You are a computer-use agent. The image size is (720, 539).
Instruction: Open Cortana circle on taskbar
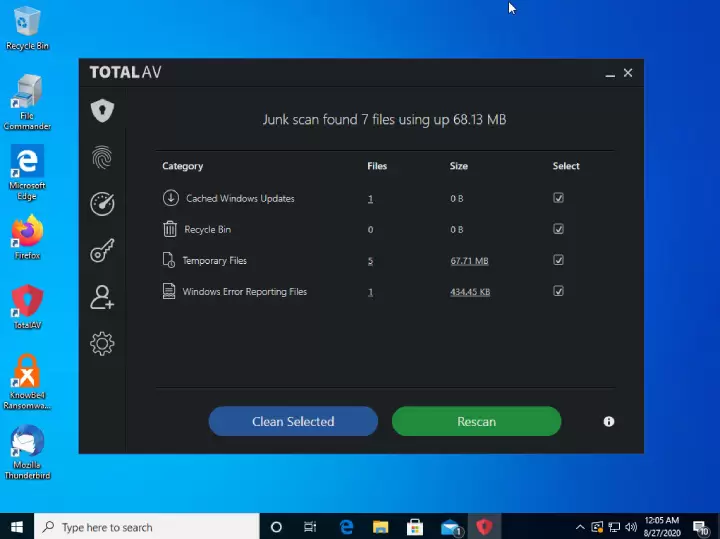click(276, 527)
